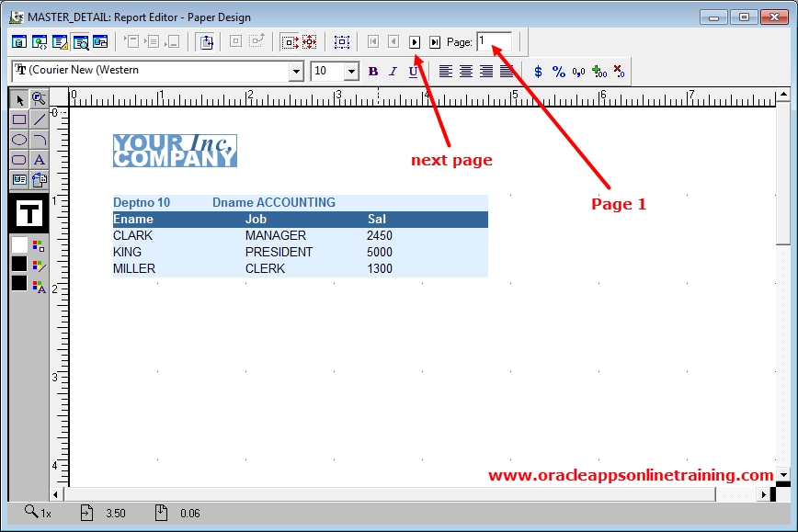Select the arrow pointer tool

(19, 99)
